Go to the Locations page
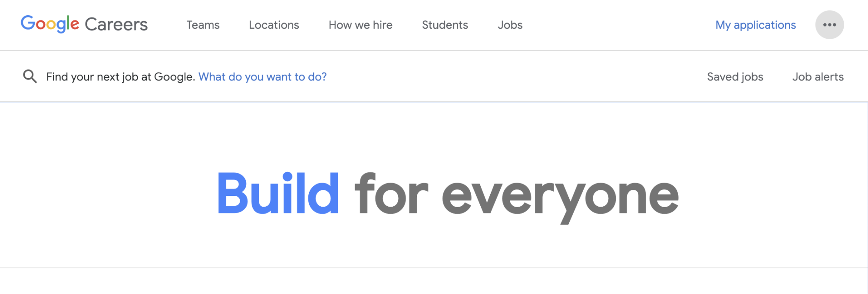Screen dimensions: 868x294 [274, 25]
